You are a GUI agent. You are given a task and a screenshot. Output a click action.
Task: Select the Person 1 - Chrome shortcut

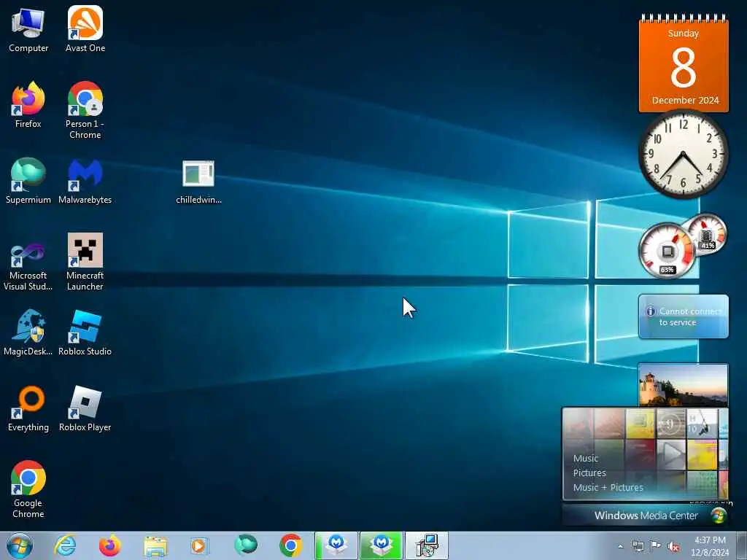tap(85, 111)
